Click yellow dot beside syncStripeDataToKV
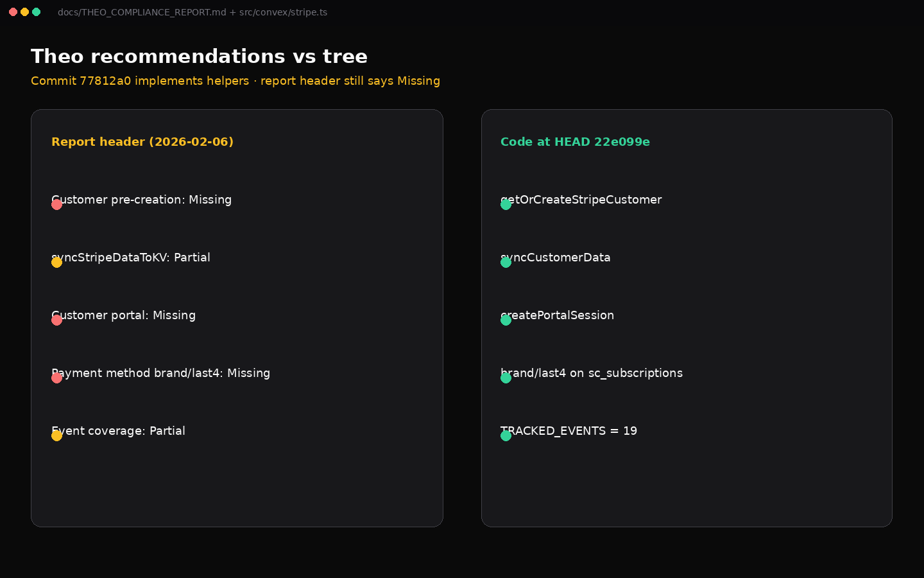Viewport: 924px width, 578px height. point(56,262)
